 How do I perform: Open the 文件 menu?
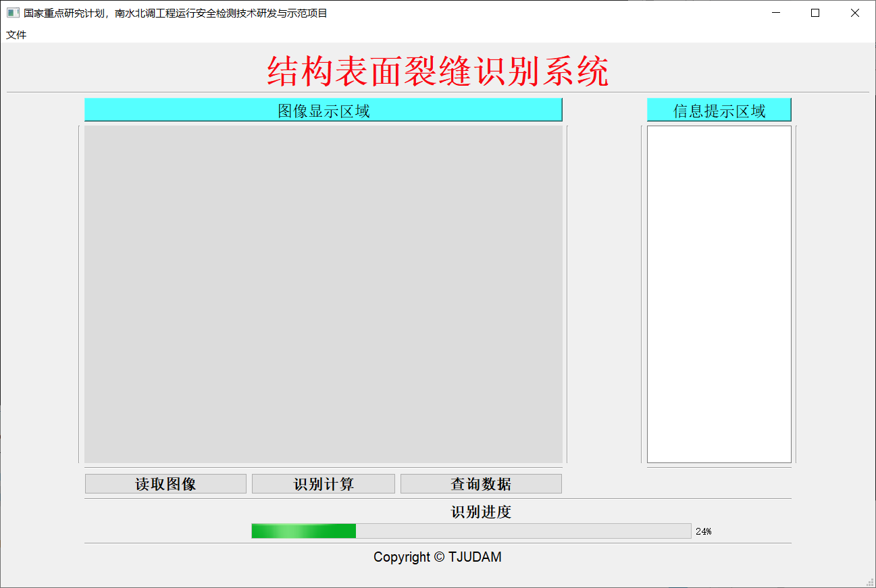[16, 34]
